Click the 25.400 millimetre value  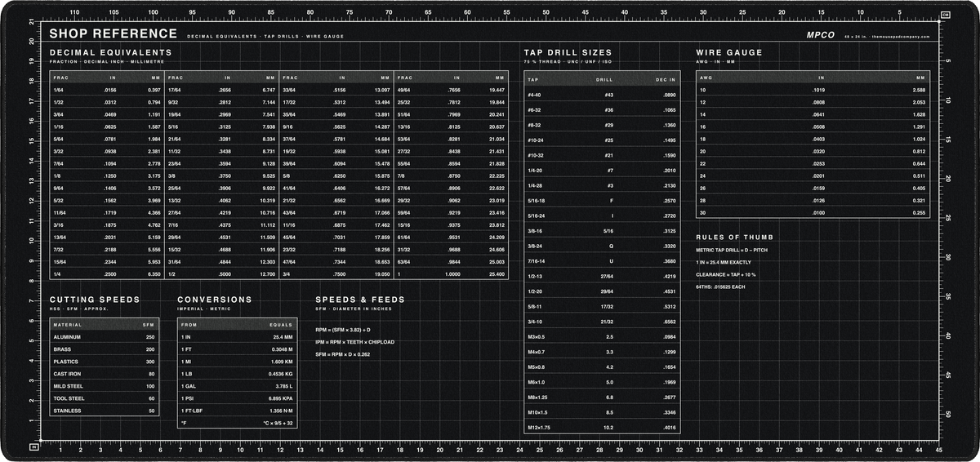pos(497,274)
